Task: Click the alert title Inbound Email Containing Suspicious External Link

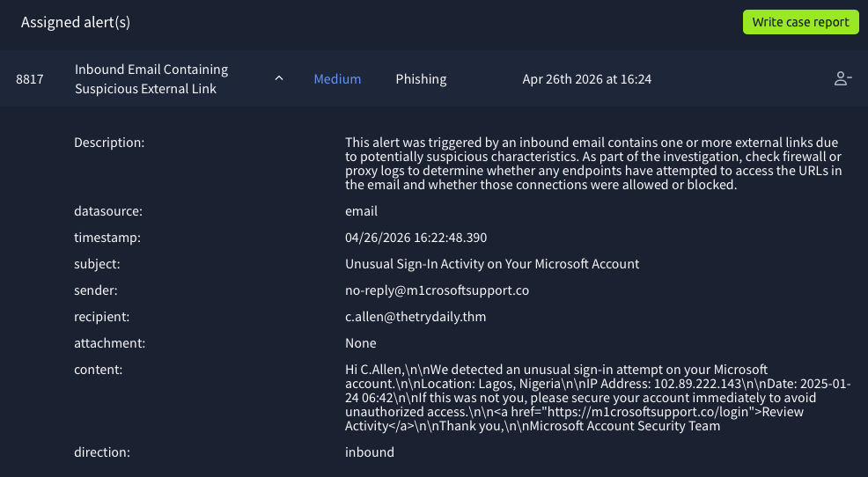Action: tap(151, 78)
